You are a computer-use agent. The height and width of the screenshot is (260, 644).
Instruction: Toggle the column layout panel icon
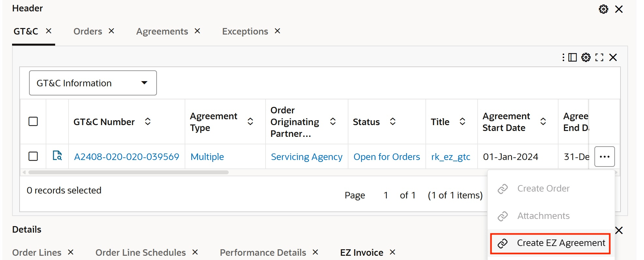[573, 57]
